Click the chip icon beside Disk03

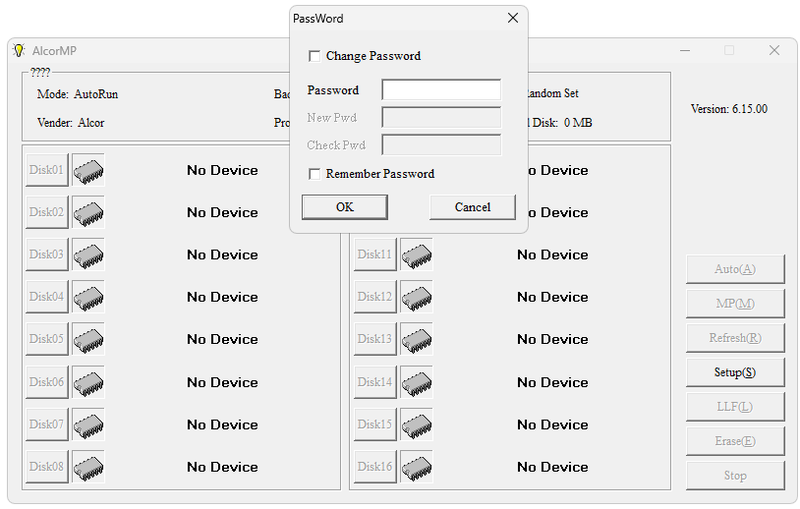(x=88, y=255)
